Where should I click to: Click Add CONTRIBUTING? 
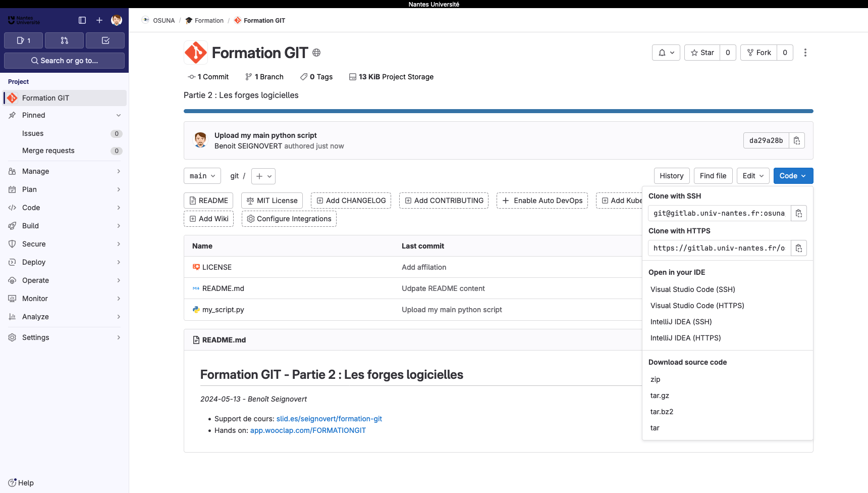pyautogui.click(x=444, y=201)
